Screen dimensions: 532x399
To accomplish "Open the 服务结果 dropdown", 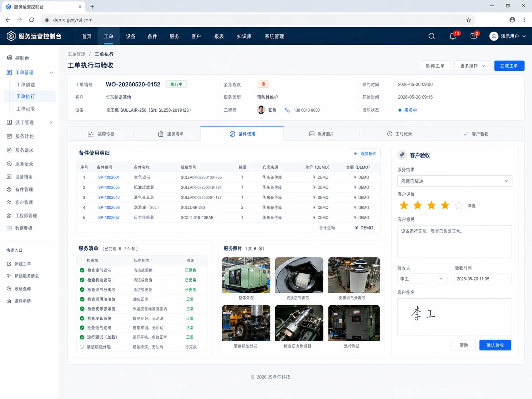I will click(454, 181).
